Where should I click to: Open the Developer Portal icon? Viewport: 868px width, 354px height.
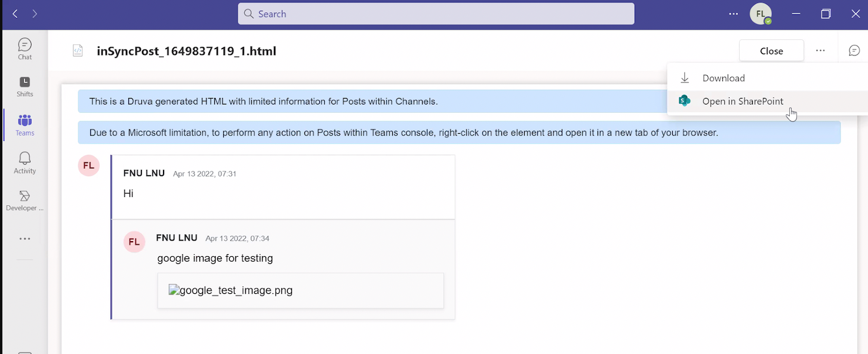coord(24,200)
